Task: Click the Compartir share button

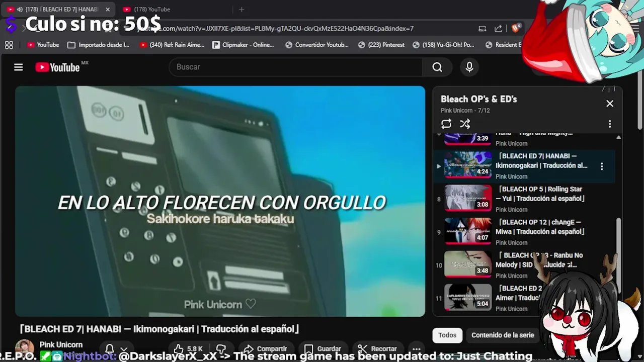Action: pos(265,348)
